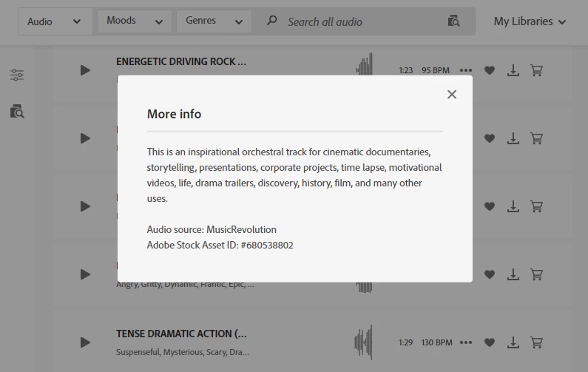The image size is (588, 372).
Task: Play the Energetic Driving Rock track
Action: [x=85, y=70]
